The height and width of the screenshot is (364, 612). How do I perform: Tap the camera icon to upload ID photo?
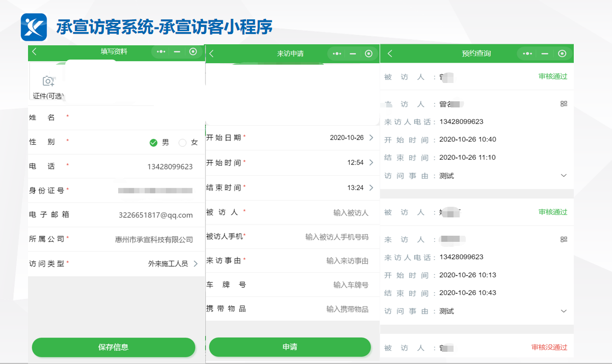(48, 81)
